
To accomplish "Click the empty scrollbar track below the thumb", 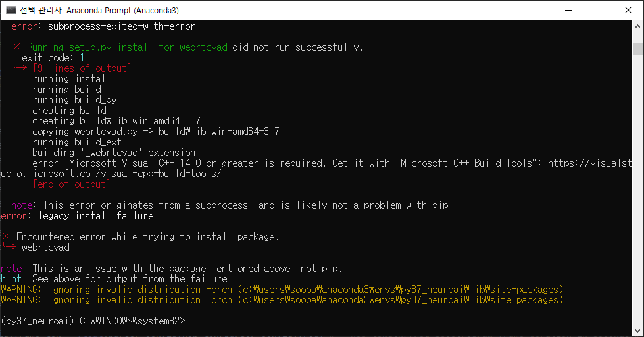I will [x=637, y=189].
